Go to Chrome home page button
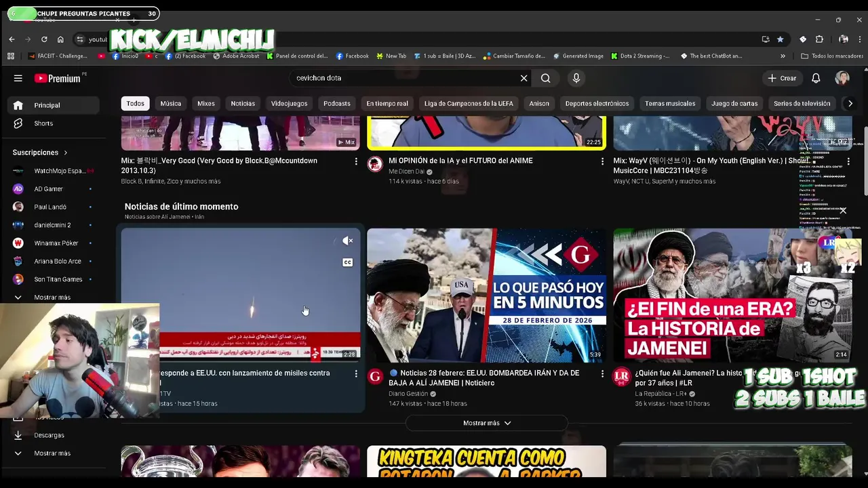Image resolution: width=868 pixels, height=488 pixels. click(60, 39)
